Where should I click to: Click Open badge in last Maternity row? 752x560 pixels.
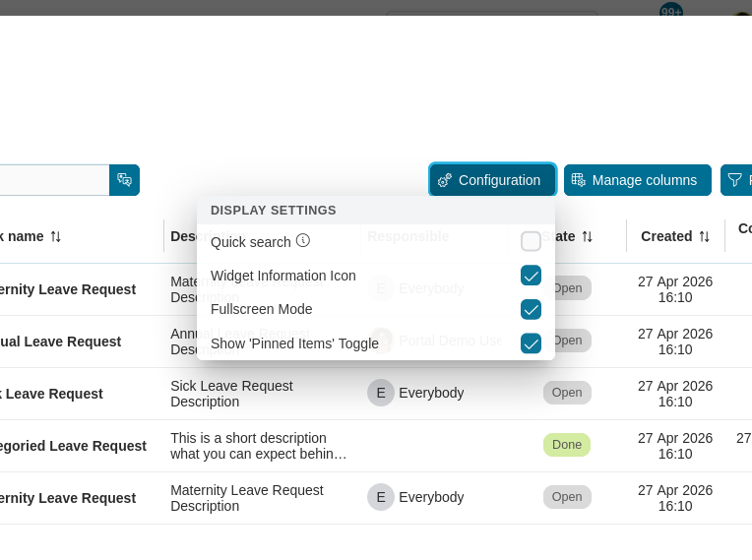point(567,497)
